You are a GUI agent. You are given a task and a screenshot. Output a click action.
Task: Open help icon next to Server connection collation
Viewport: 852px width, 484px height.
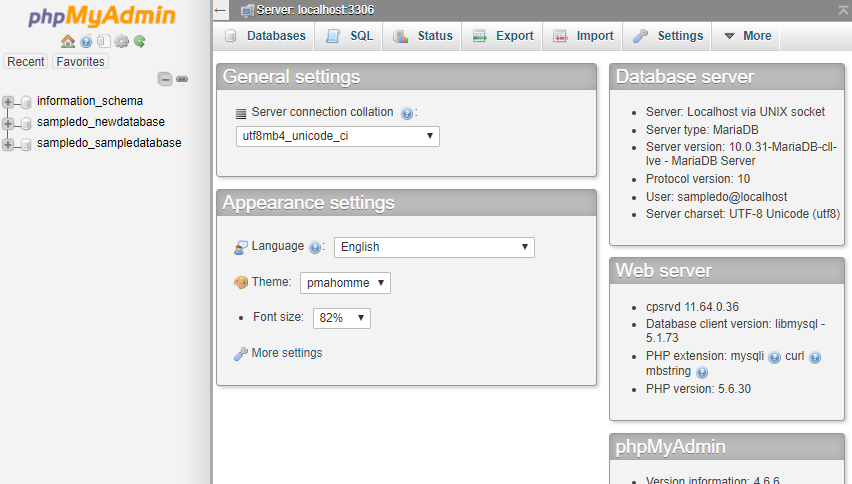click(x=406, y=113)
